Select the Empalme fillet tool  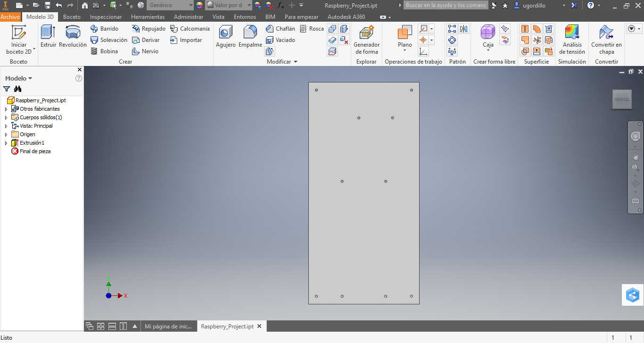pyautogui.click(x=250, y=36)
